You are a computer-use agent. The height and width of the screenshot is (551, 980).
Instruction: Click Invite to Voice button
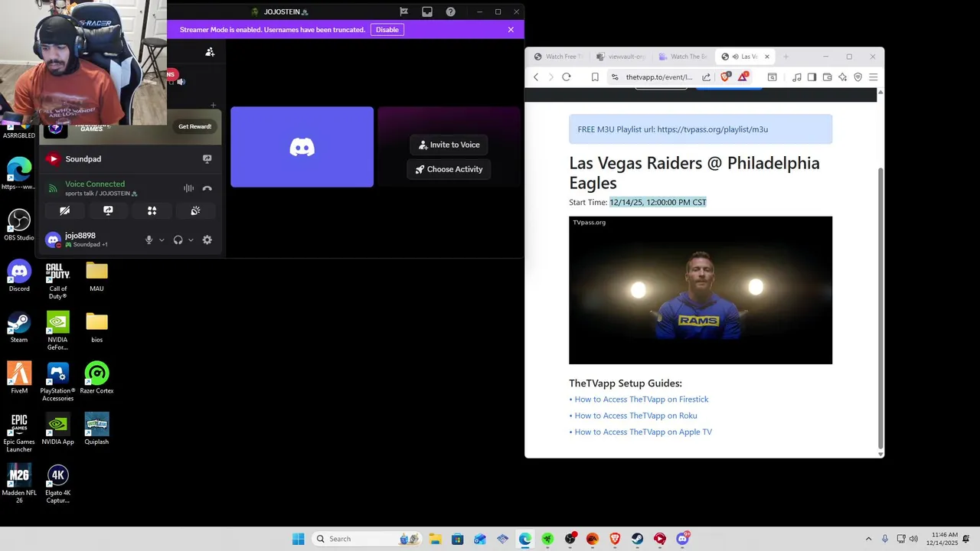click(x=449, y=145)
